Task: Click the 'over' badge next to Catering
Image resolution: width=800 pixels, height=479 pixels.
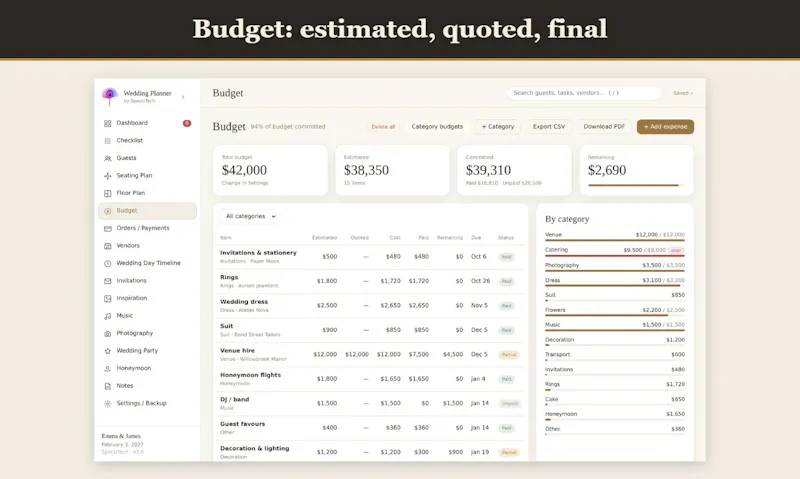Action: tap(676, 250)
